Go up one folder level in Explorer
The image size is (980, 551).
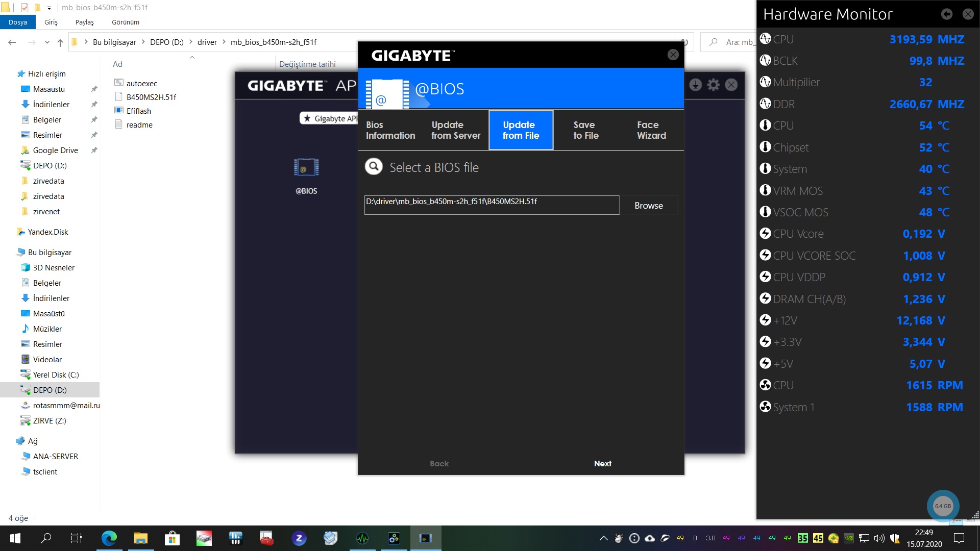click(60, 42)
